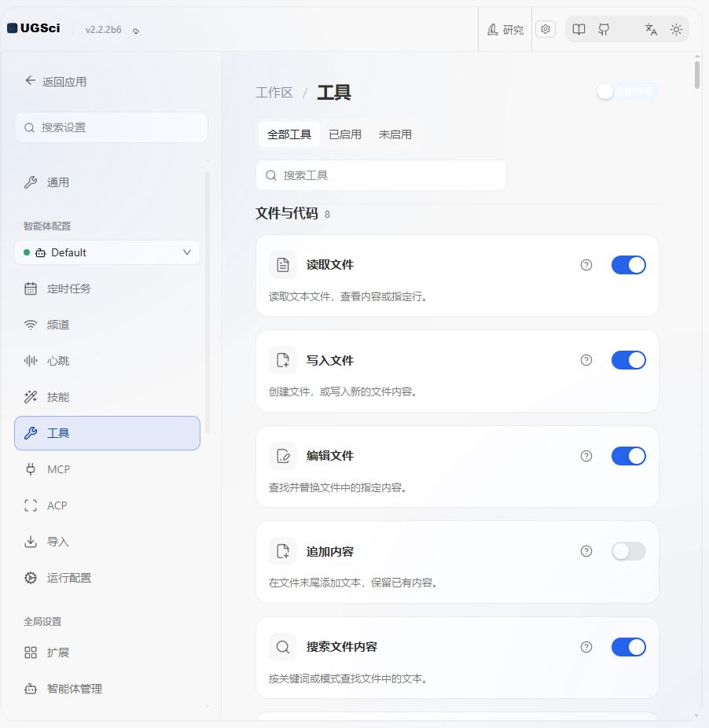Screen dimensions: 709x728
Task: Open MCP settings page
Action: coord(107,469)
